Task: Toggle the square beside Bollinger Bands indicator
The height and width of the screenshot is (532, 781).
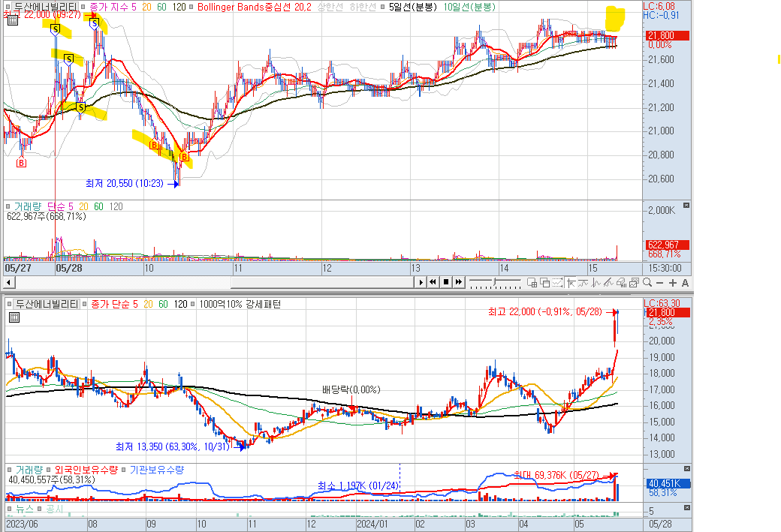Action: (x=191, y=7)
